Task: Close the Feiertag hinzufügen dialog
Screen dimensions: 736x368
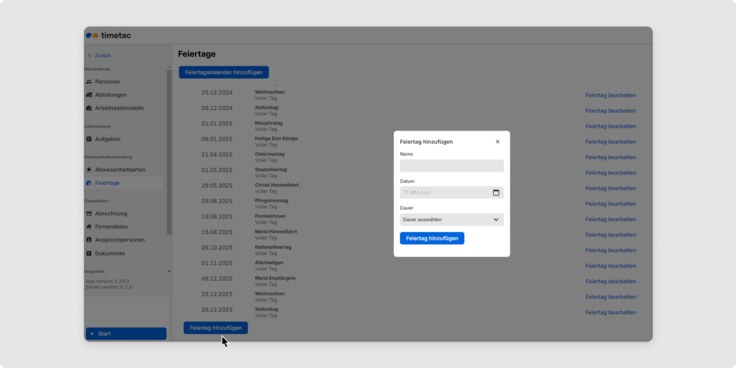Action: point(498,142)
